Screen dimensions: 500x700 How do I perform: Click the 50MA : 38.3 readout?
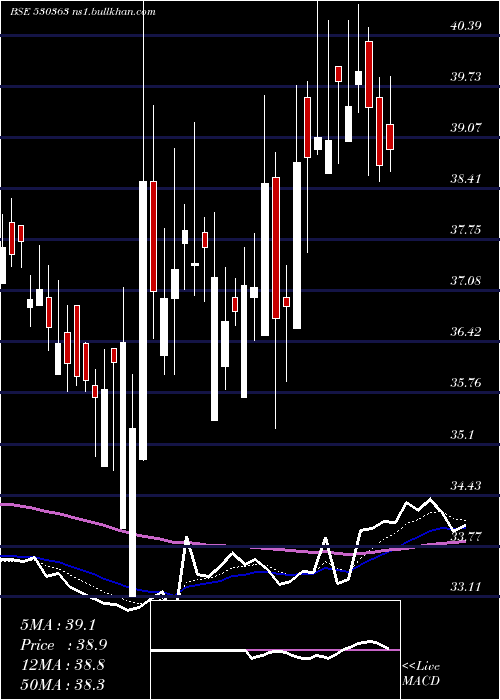click(x=64, y=684)
